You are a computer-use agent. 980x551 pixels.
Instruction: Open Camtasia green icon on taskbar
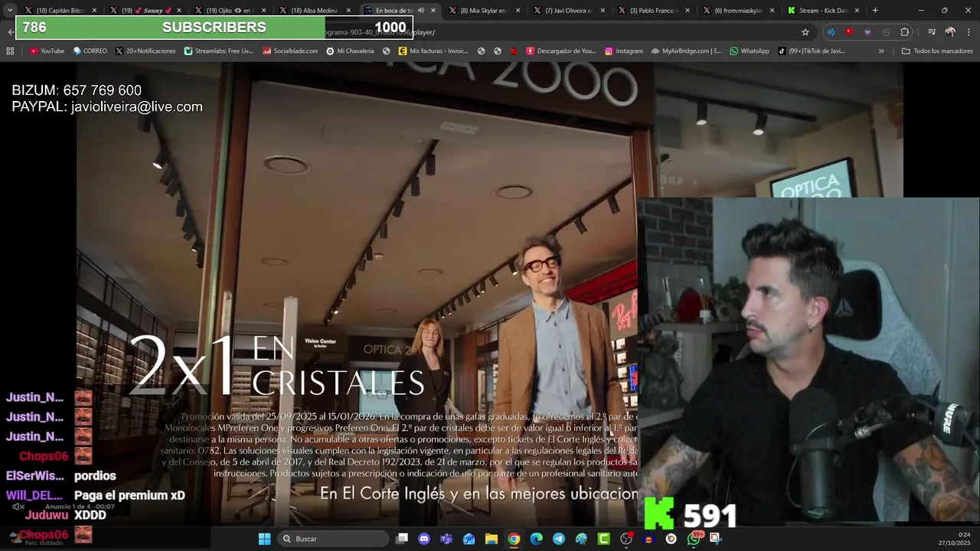(604, 539)
